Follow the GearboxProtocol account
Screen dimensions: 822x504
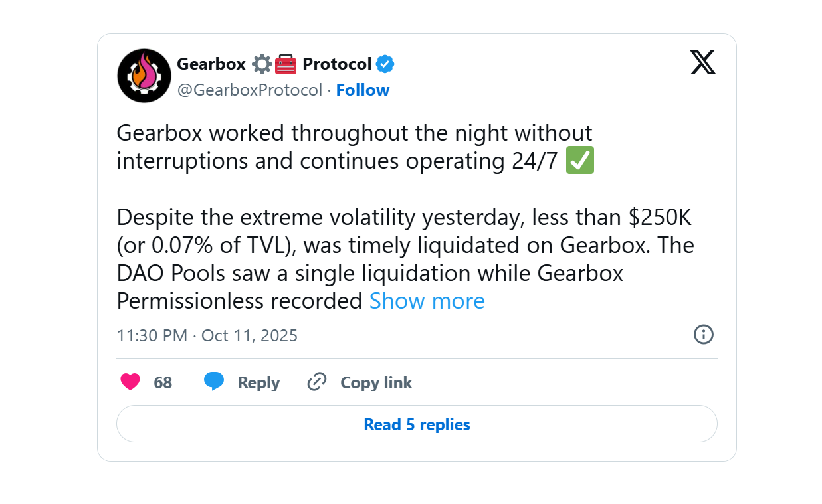click(363, 90)
